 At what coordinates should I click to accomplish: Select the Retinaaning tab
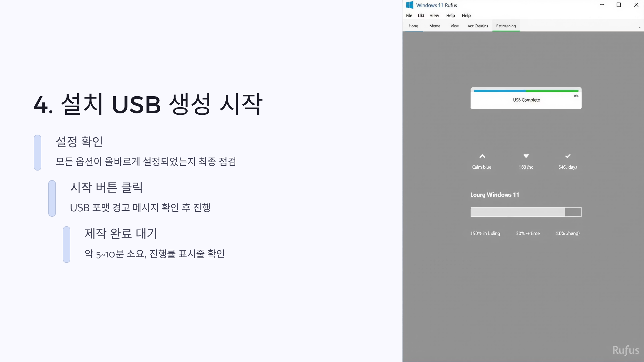coord(506,26)
